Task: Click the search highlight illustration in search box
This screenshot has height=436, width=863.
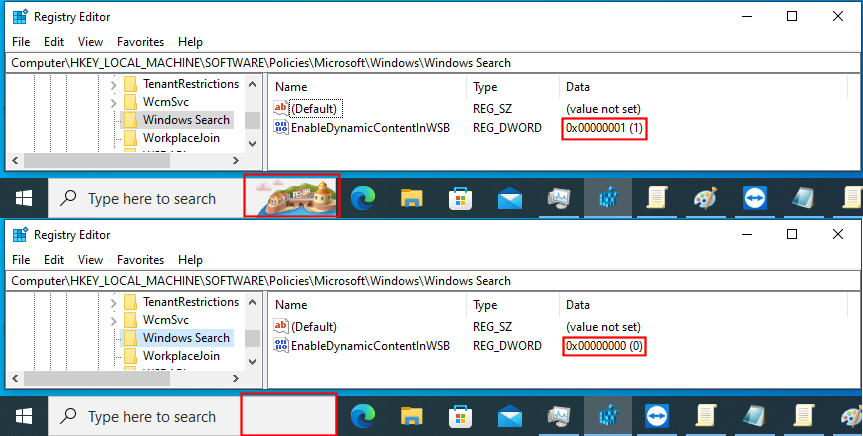Action: point(292,196)
